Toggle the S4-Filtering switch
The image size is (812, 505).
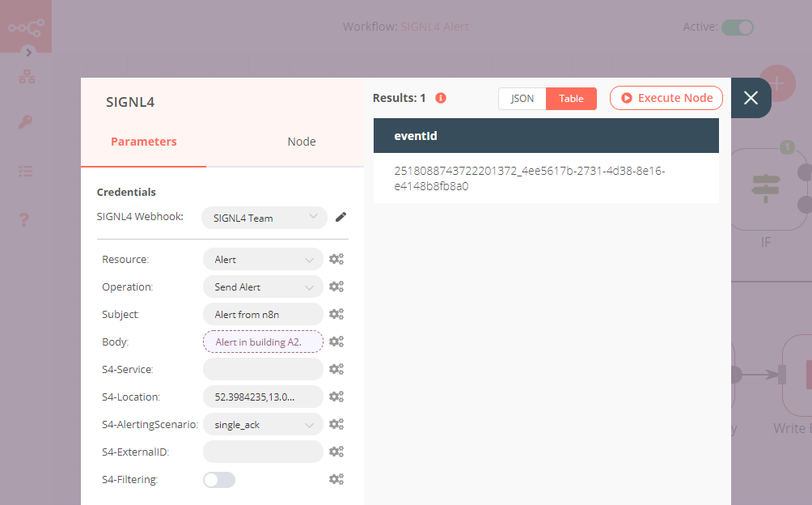(219, 480)
